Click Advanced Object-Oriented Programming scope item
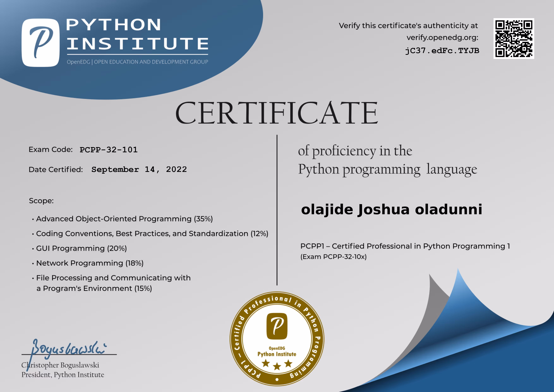 124,219
